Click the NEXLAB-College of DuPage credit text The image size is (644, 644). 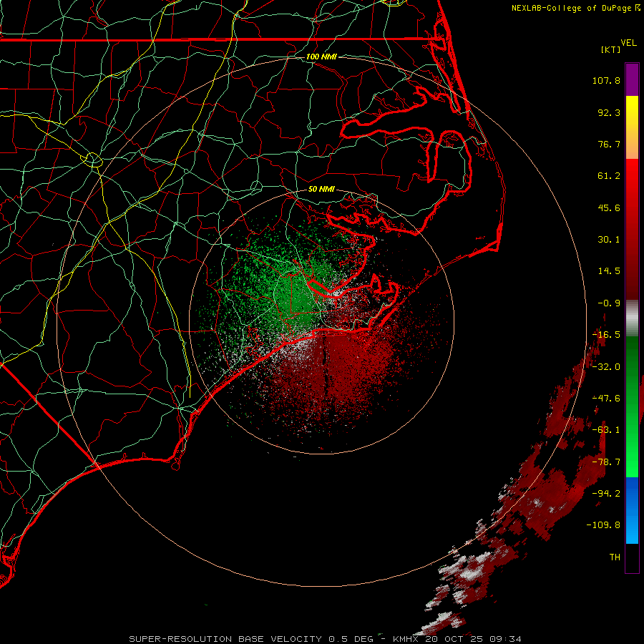pyautogui.click(x=576, y=8)
